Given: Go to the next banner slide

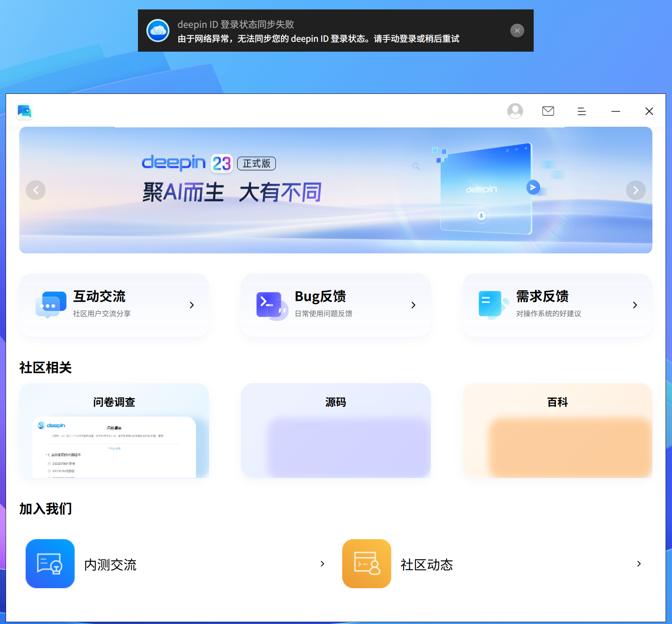Looking at the screenshot, I should (x=636, y=190).
